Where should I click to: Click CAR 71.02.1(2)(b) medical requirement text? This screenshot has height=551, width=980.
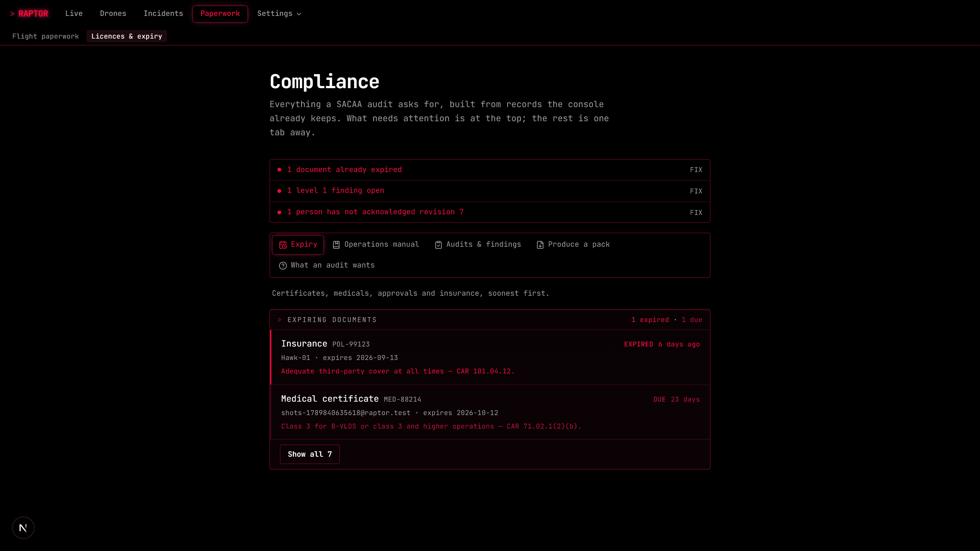tap(431, 426)
